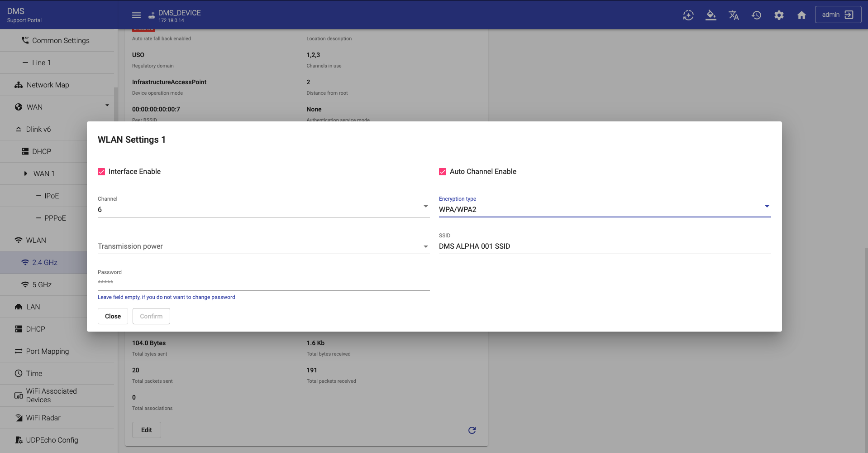Open Common Settings in the sidebar
The height and width of the screenshot is (453, 868).
[61, 41]
